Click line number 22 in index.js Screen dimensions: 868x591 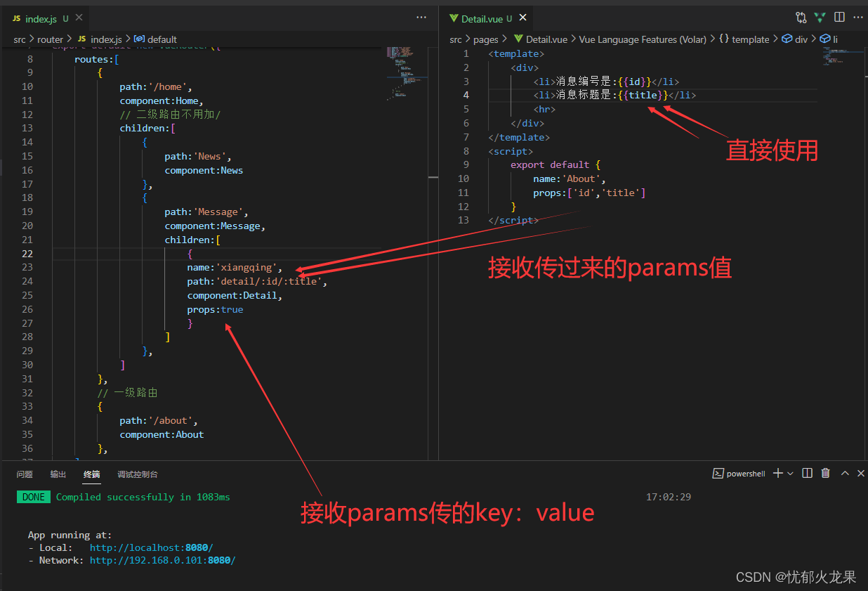point(27,254)
